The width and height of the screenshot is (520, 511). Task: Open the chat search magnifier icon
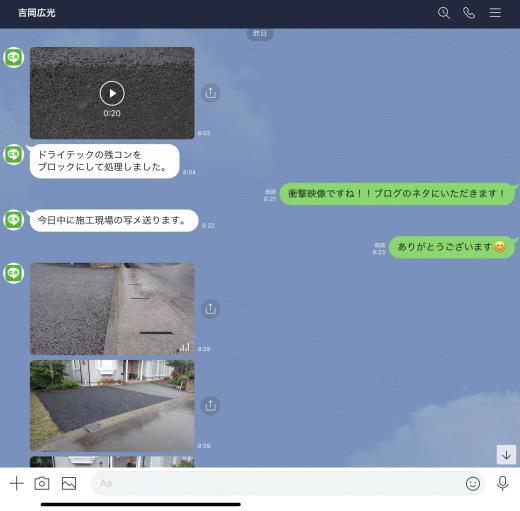(x=444, y=13)
